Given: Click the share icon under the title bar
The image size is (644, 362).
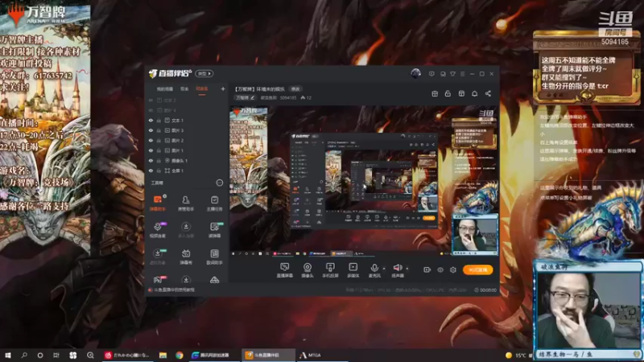Looking at the screenshot, I should [x=488, y=93].
